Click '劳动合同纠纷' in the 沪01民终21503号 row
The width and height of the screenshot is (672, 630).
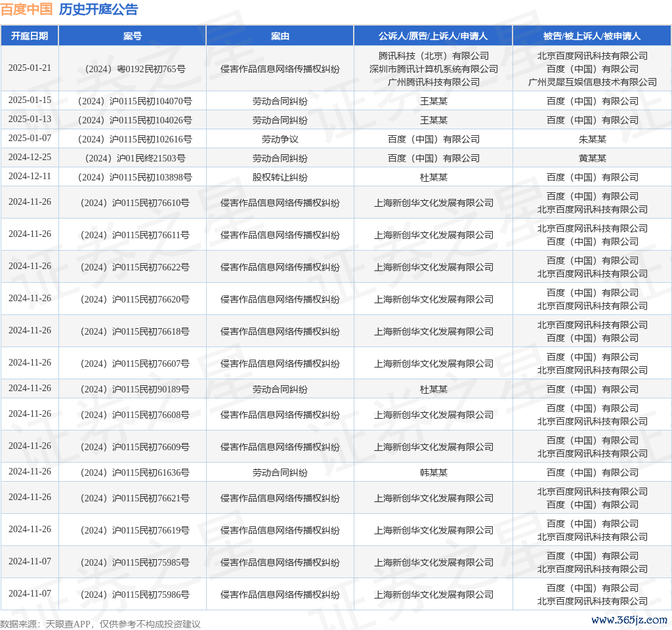[280, 159]
